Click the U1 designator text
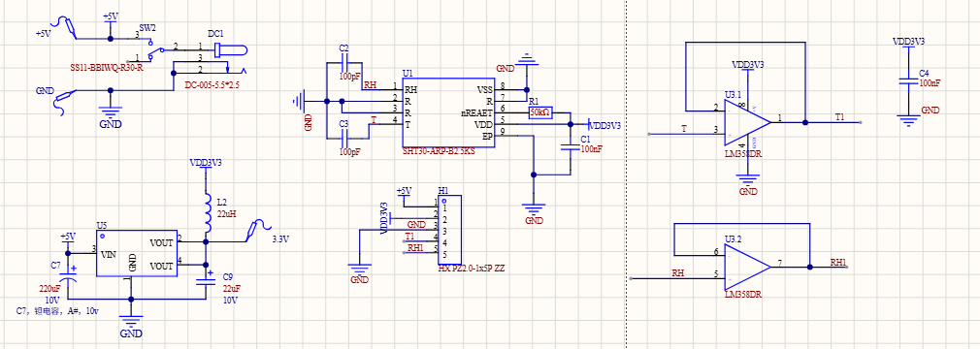The image size is (980, 349). [408, 74]
